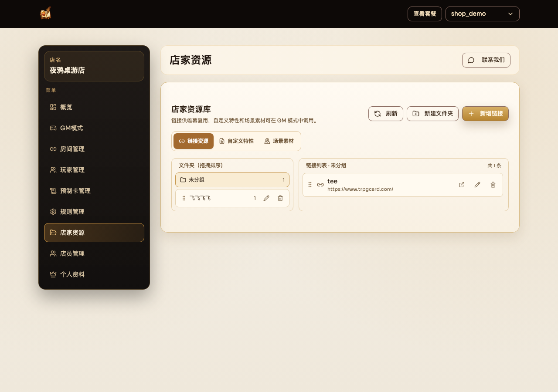558x392 pixels.
Task: Open the shop_demo account dropdown
Action: [x=483, y=14]
